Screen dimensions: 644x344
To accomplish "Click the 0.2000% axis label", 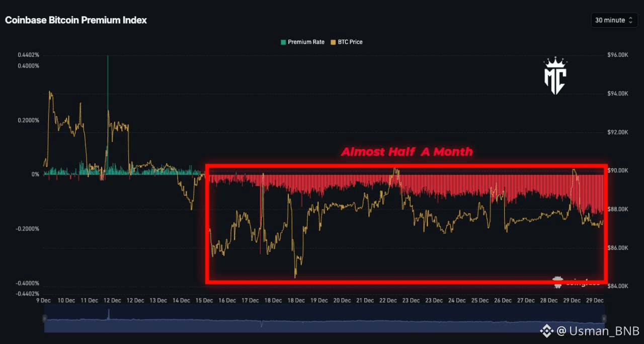I will pos(28,120).
